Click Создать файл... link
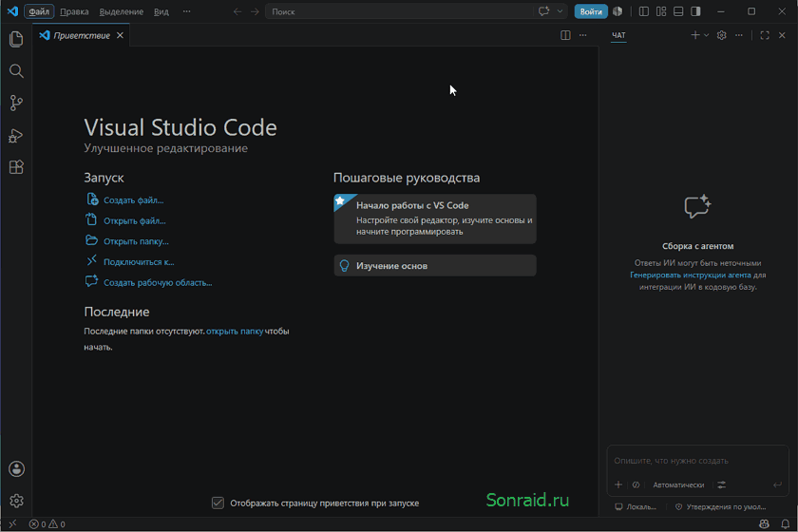The width and height of the screenshot is (798, 532). pyautogui.click(x=133, y=200)
